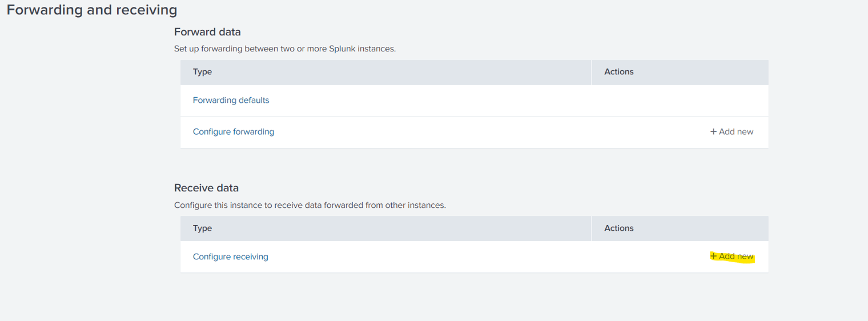Add new receiving configuration
868x321 pixels.
(x=732, y=256)
